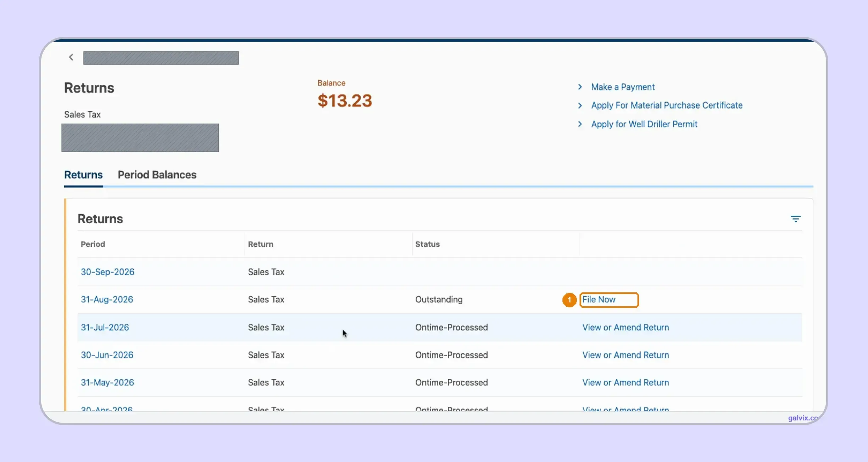The image size is (868, 462).
Task: Select the Outstanding status cell
Action: point(439,299)
